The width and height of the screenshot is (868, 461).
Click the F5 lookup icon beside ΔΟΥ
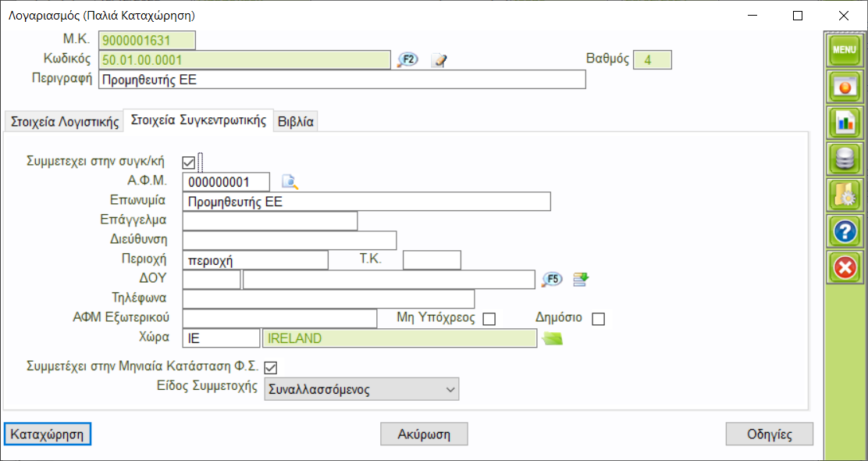point(552,280)
